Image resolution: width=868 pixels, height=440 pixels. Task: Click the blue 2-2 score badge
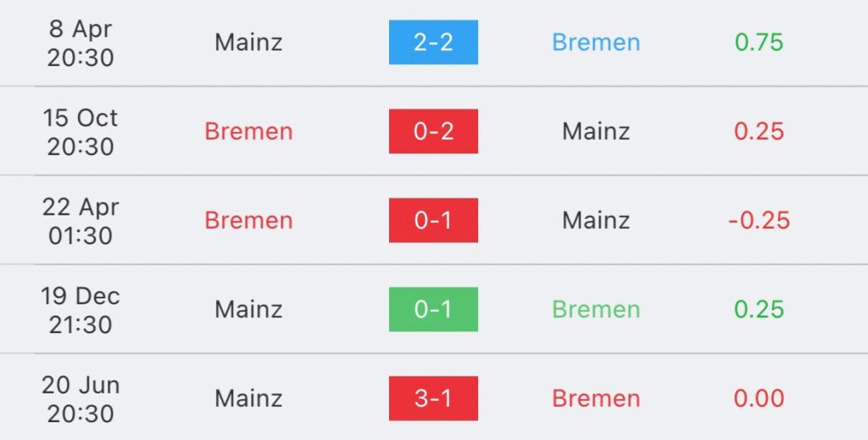pyautogui.click(x=433, y=42)
